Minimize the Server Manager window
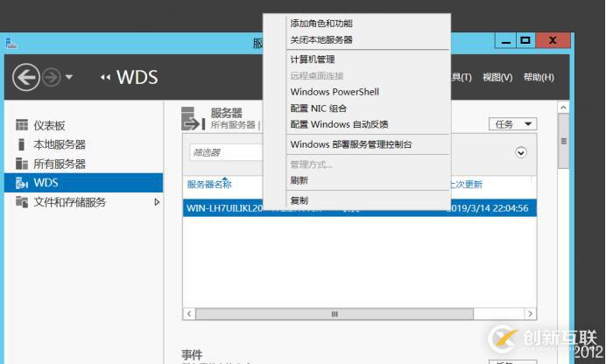The height and width of the screenshot is (364, 606). point(505,40)
